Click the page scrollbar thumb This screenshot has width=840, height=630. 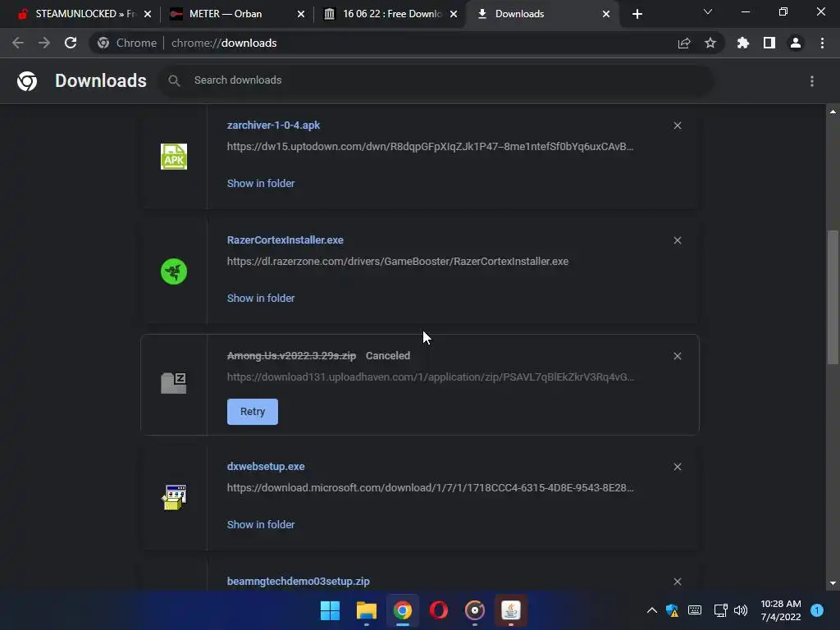coord(833,297)
